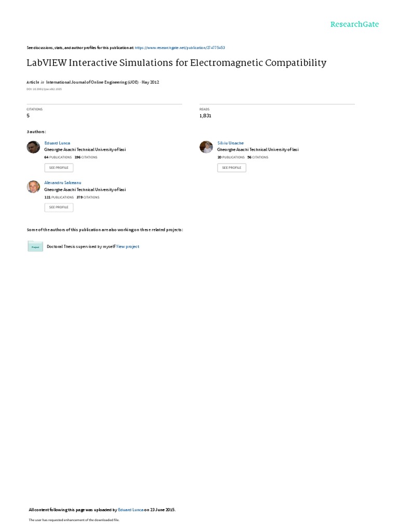399x532 pixels.
Task: Click the ResearchGate logo
Action: click(x=354, y=24)
